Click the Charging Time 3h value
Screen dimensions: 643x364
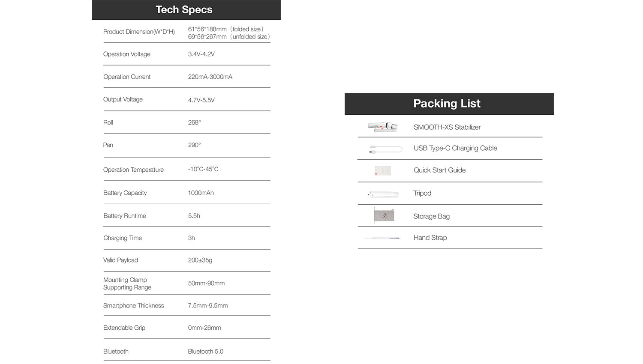[x=191, y=238]
